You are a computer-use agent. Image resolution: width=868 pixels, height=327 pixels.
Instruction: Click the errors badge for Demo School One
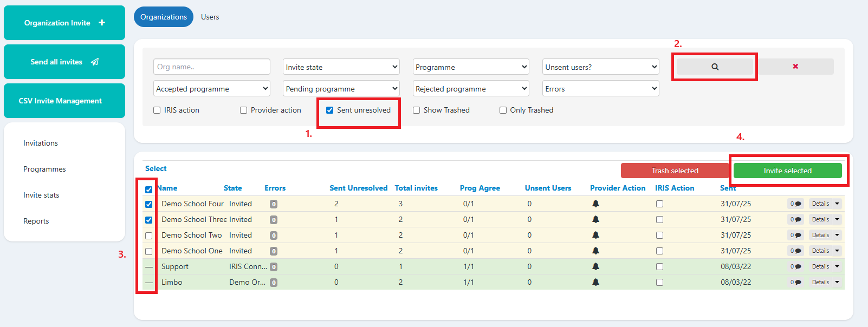tap(274, 251)
